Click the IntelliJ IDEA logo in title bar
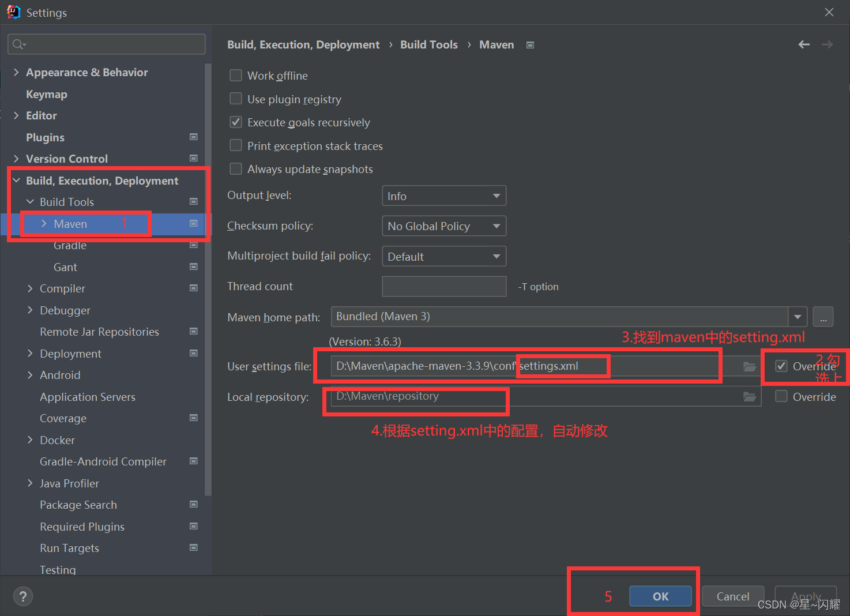Screen dimensions: 850x616 (x=14, y=12)
